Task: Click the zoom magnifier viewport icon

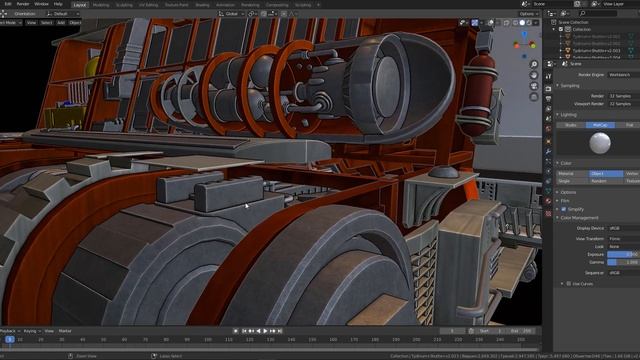Action: click(x=534, y=64)
